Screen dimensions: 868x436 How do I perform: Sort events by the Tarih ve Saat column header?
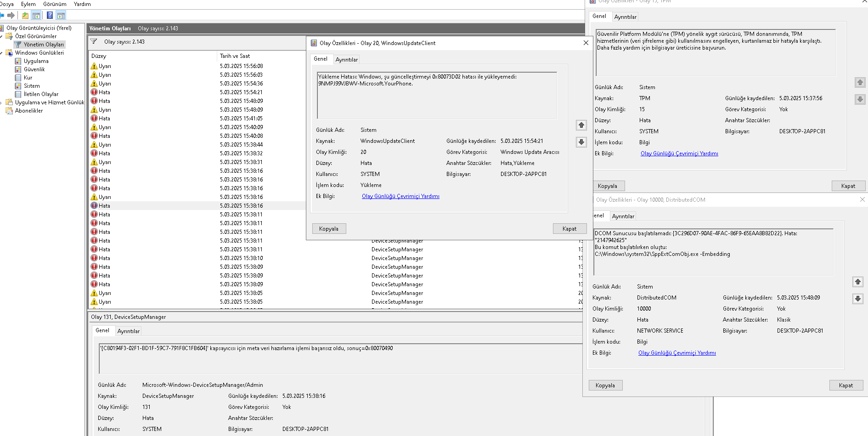235,56
